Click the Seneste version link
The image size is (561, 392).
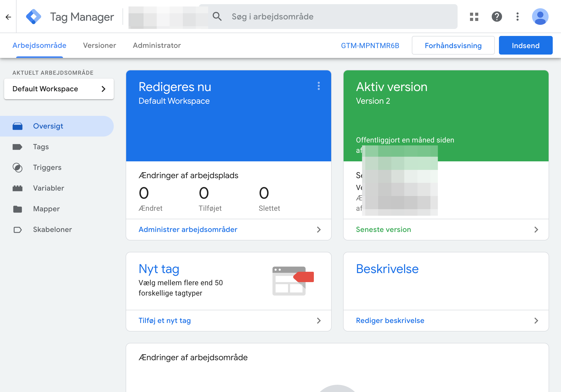383,230
